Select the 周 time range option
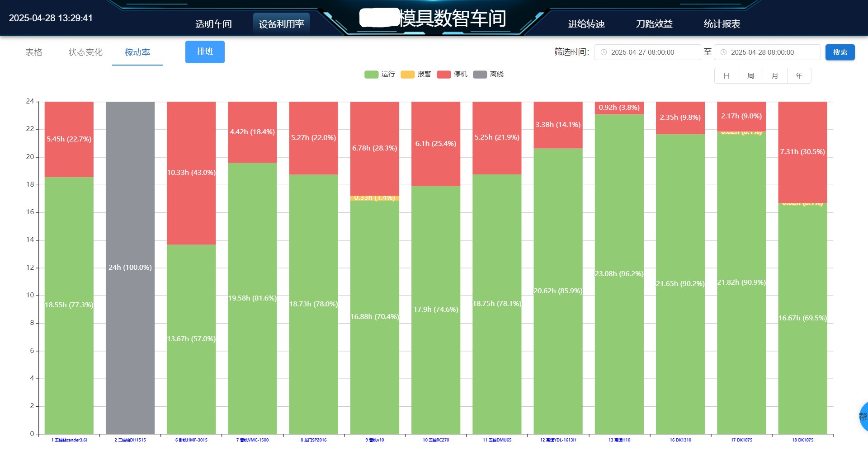Viewport: 868px width, 465px height. click(x=750, y=75)
